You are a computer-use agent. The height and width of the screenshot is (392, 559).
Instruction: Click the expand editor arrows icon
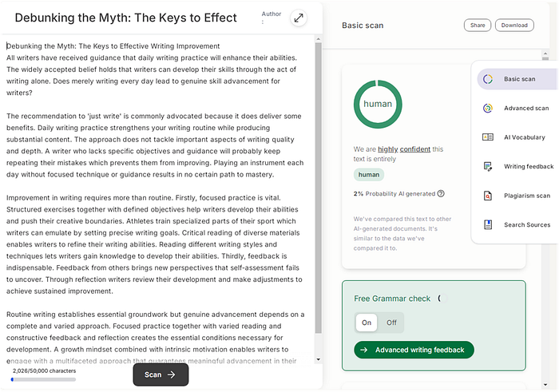pyautogui.click(x=299, y=18)
